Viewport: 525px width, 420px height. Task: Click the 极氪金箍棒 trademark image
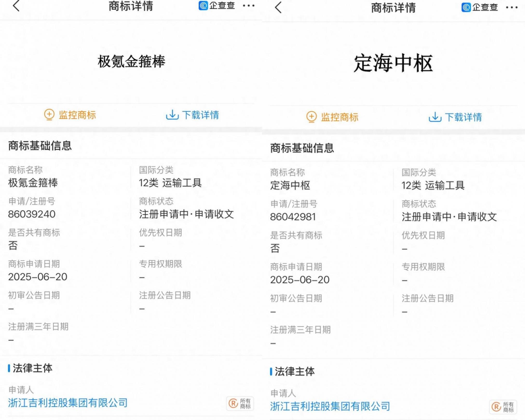(x=131, y=62)
